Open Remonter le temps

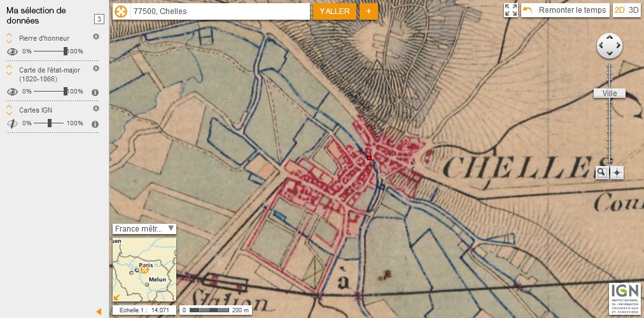[566, 10]
